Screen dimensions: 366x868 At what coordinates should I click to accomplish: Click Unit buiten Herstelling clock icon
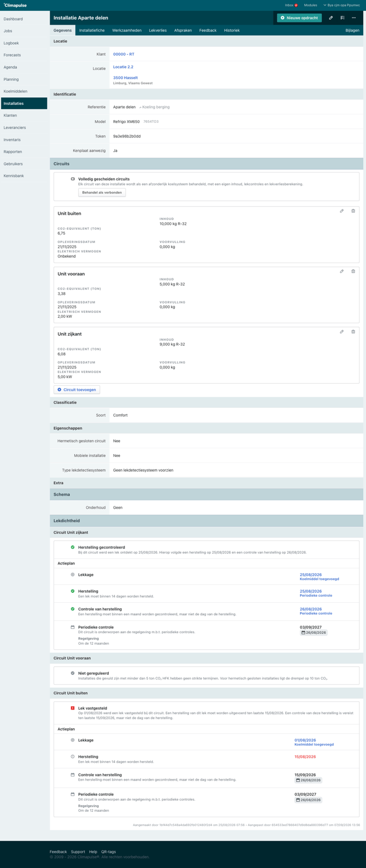(73, 757)
